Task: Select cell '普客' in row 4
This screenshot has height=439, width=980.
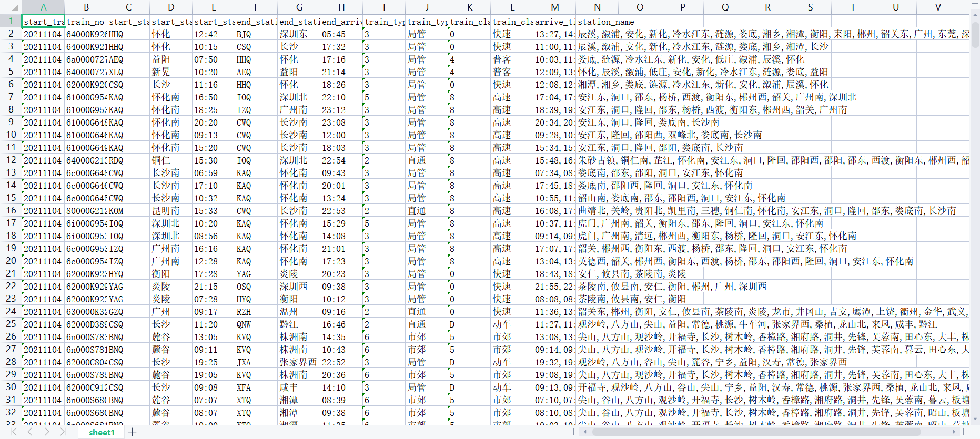Action: 512,59
